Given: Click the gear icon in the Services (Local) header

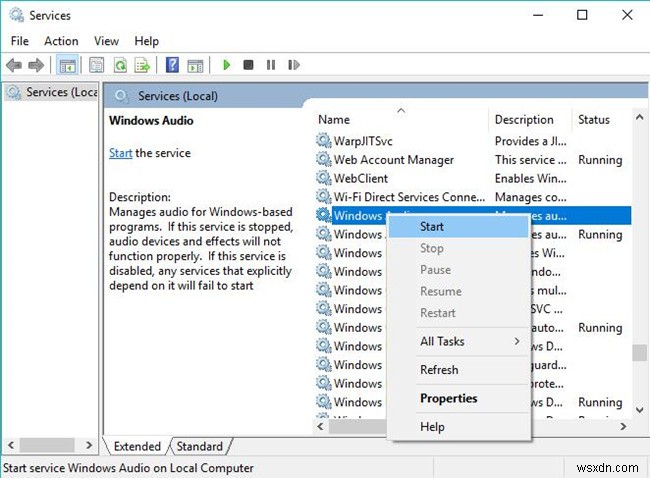Looking at the screenshot, I should [x=121, y=96].
